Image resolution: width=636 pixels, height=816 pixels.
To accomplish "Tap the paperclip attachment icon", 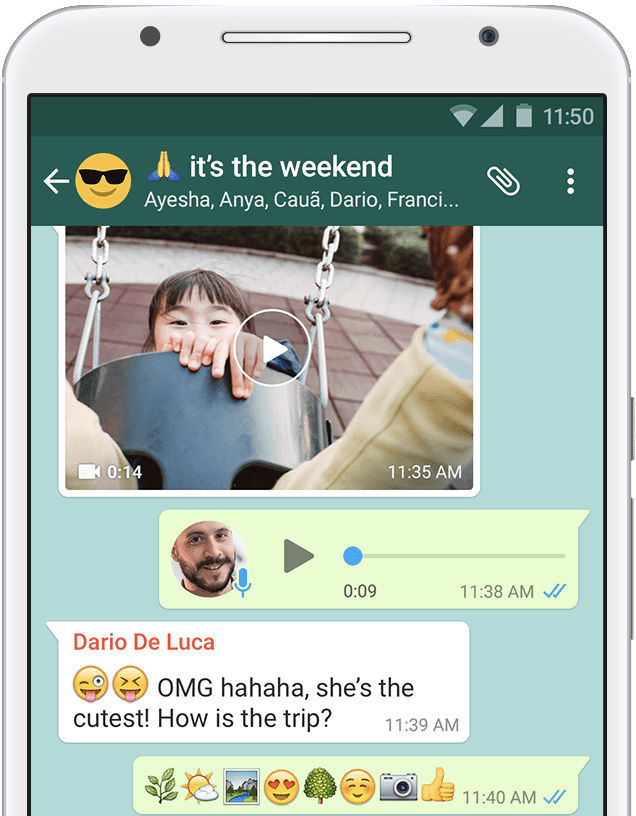I will pyautogui.click(x=503, y=181).
